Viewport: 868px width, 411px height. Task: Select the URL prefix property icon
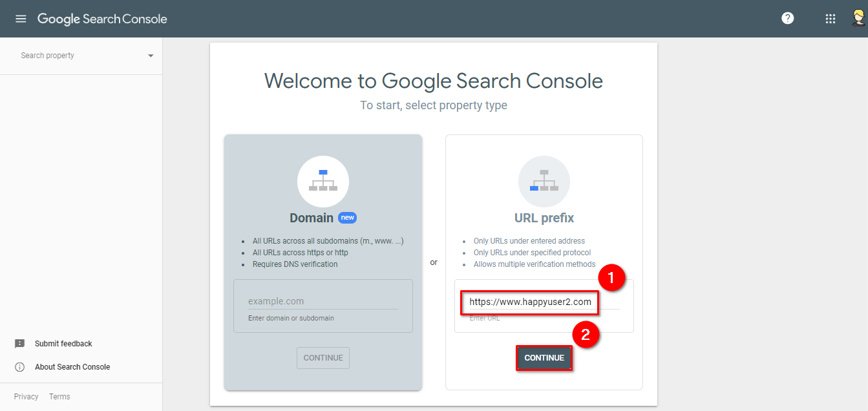pos(544,182)
